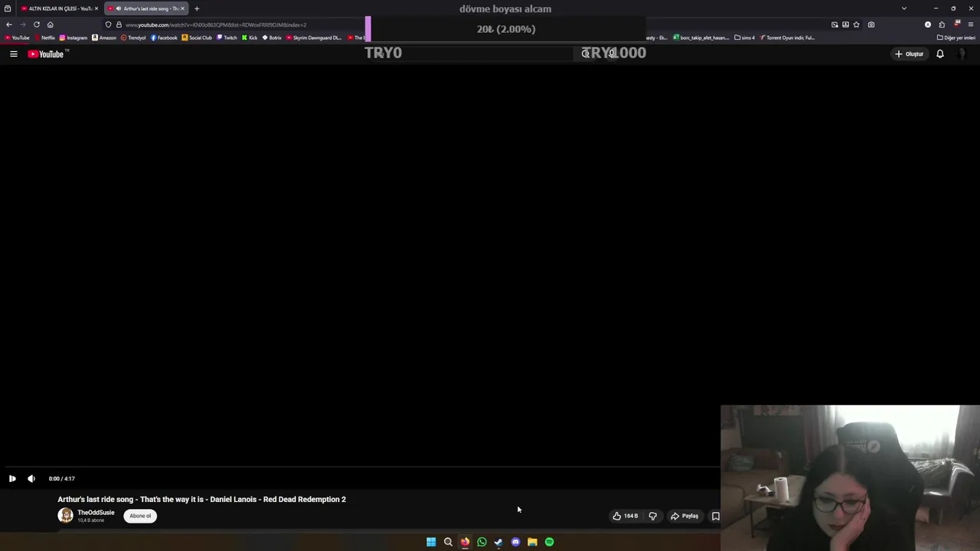Open Windows taskbar search
The width and height of the screenshot is (980, 551).
[448, 542]
